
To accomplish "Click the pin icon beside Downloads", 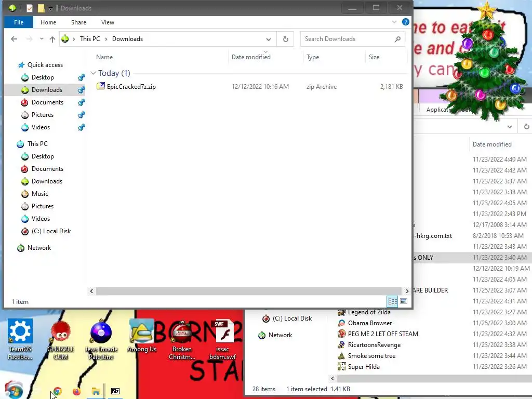I will pyautogui.click(x=82, y=90).
